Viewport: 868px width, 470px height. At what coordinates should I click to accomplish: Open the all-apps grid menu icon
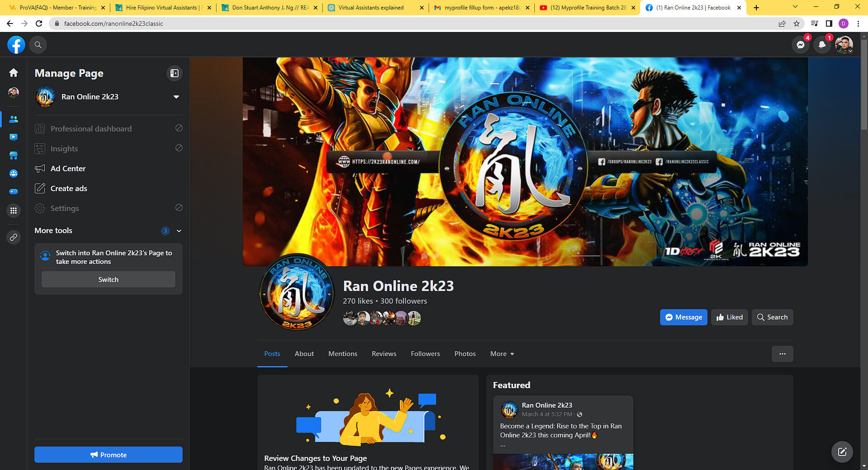coord(14,211)
